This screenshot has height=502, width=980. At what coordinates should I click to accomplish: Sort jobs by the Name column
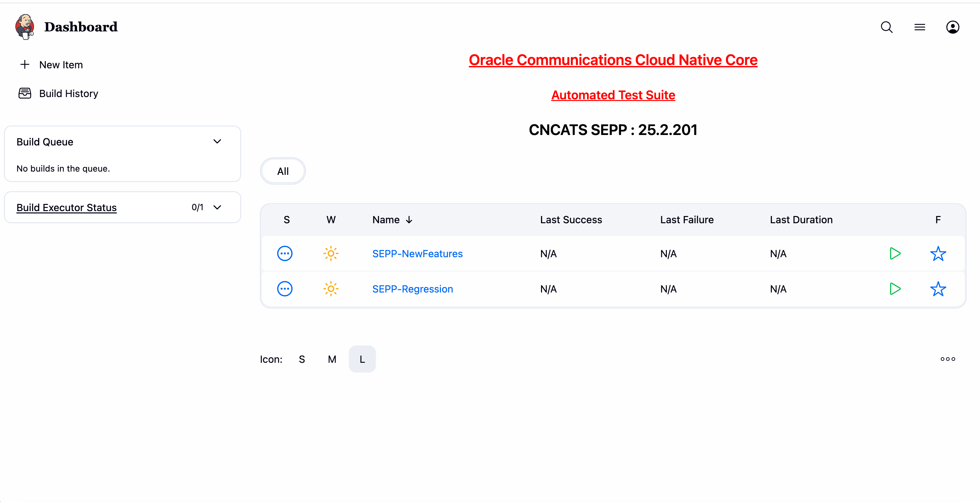tap(392, 220)
